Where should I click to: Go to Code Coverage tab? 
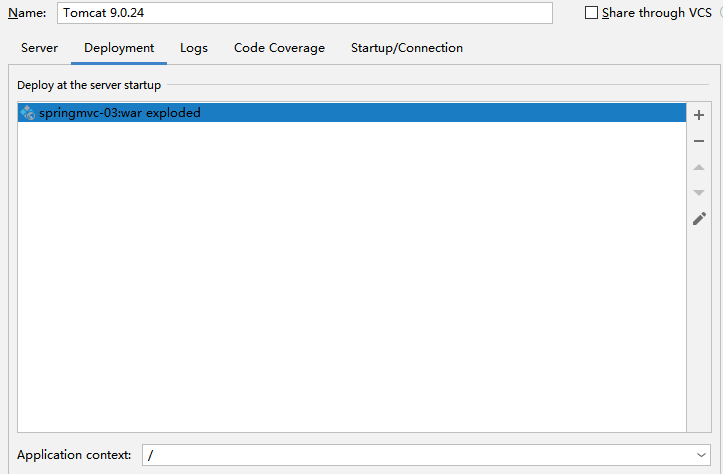click(279, 48)
